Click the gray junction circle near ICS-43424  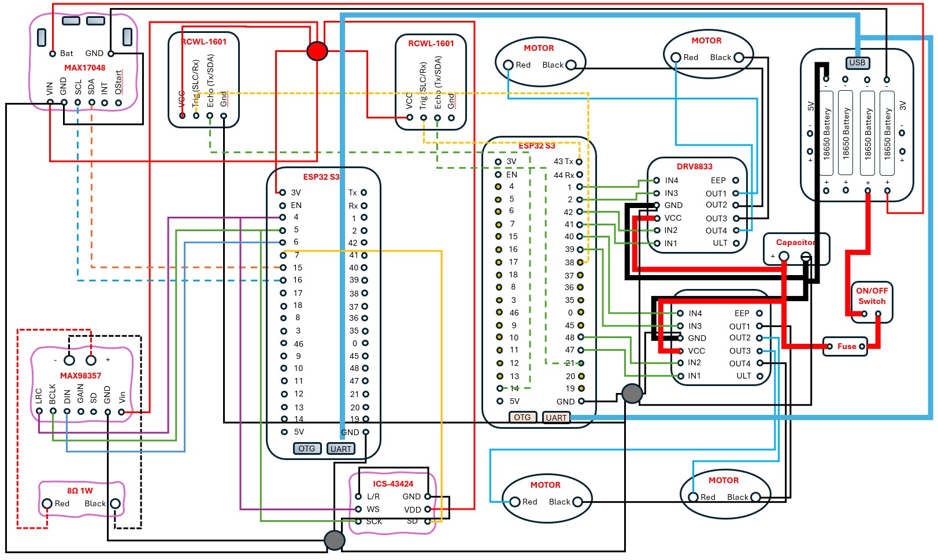(x=335, y=540)
